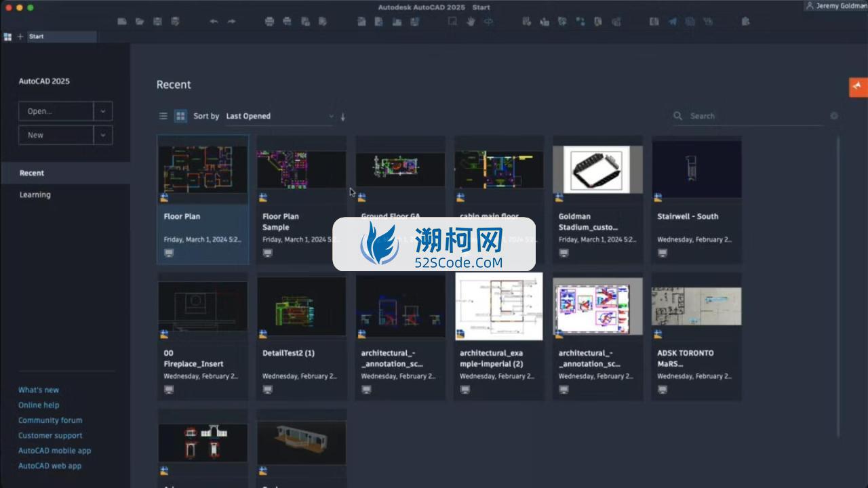Click the Save disk icon in the toolbar
868x488 pixels.
(157, 22)
